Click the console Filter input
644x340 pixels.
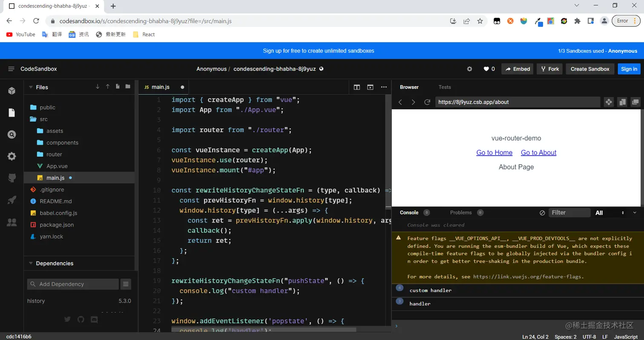pos(569,213)
